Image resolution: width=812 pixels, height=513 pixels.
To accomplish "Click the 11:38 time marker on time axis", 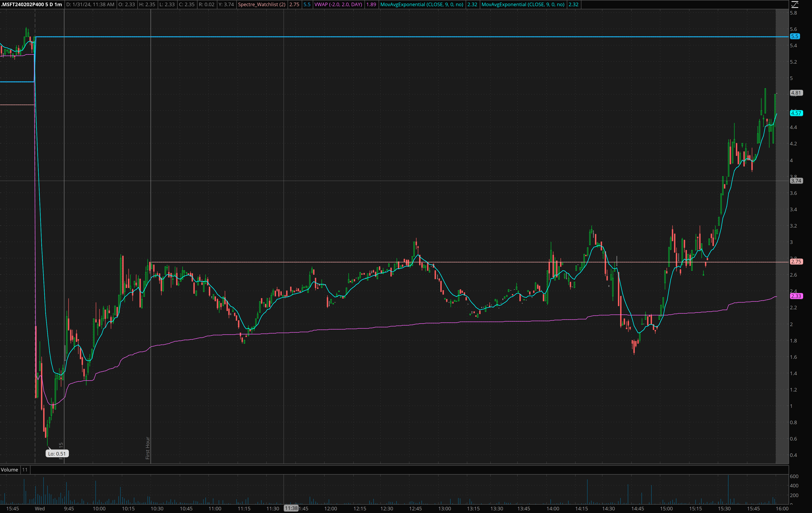I will pyautogui.click(x=291, y=508).
